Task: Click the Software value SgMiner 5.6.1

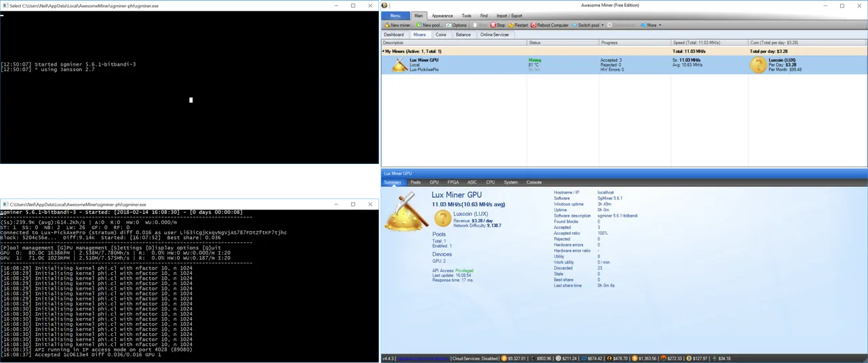Action: tap(610, 198)
